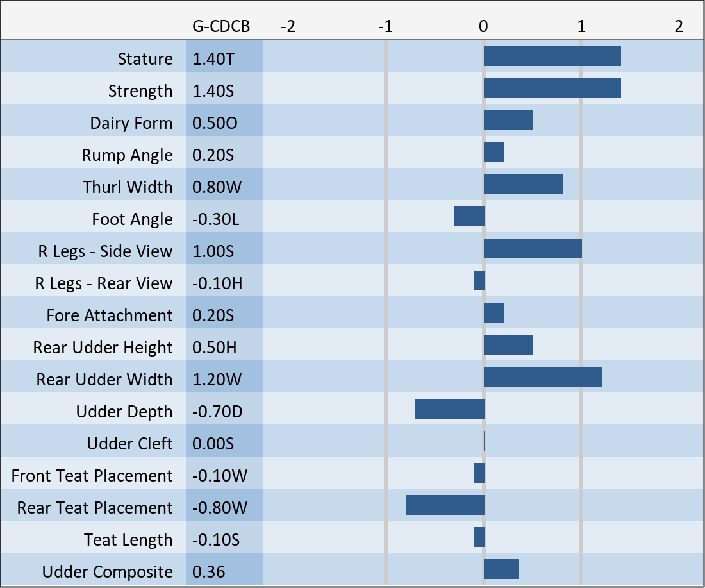Select the Fore Attachment label
The height and width of the screenshot is (588, 705).
pos(109,315)
